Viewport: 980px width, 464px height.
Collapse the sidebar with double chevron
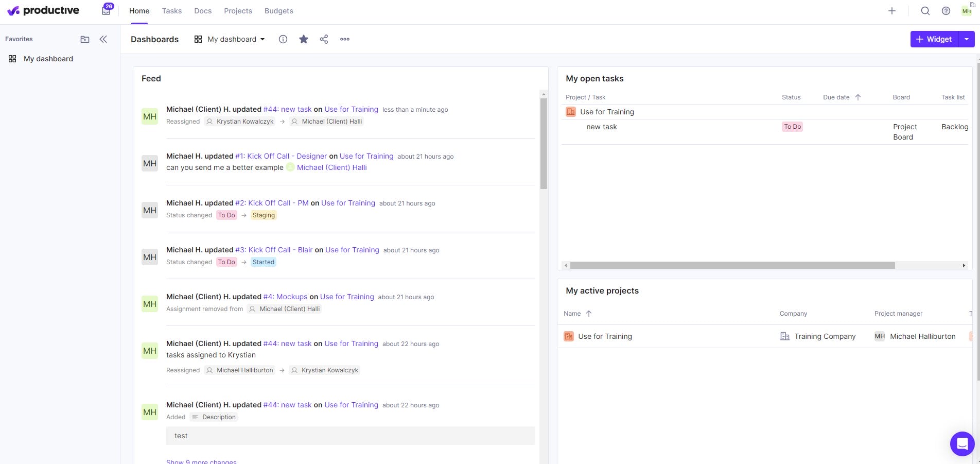coord(103,39)
